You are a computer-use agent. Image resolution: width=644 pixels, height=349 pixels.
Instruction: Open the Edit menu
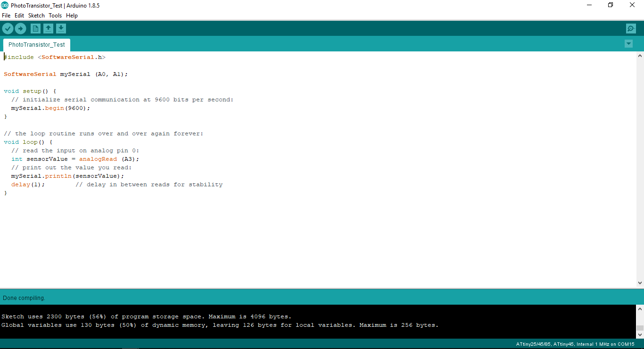(19, 16)
